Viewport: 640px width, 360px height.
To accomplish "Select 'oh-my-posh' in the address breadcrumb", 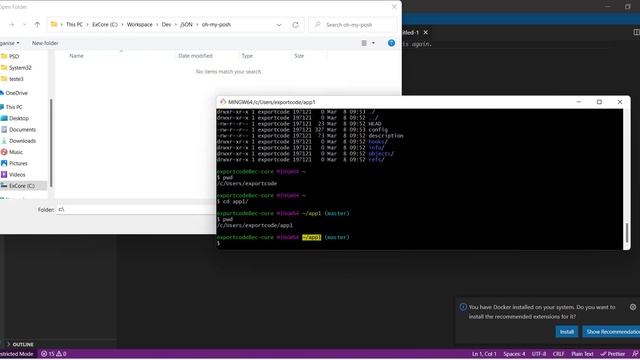I will pyautogui.click(x=216, y=24).
